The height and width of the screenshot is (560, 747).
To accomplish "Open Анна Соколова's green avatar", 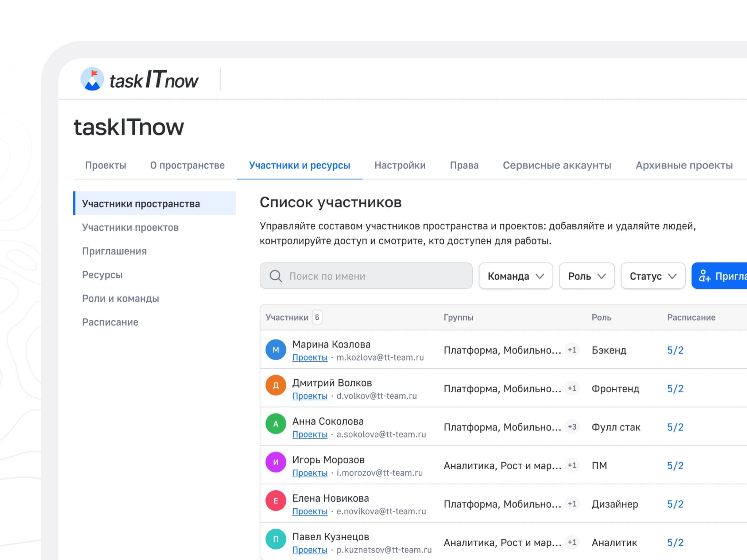I will [x=276, y=424].
